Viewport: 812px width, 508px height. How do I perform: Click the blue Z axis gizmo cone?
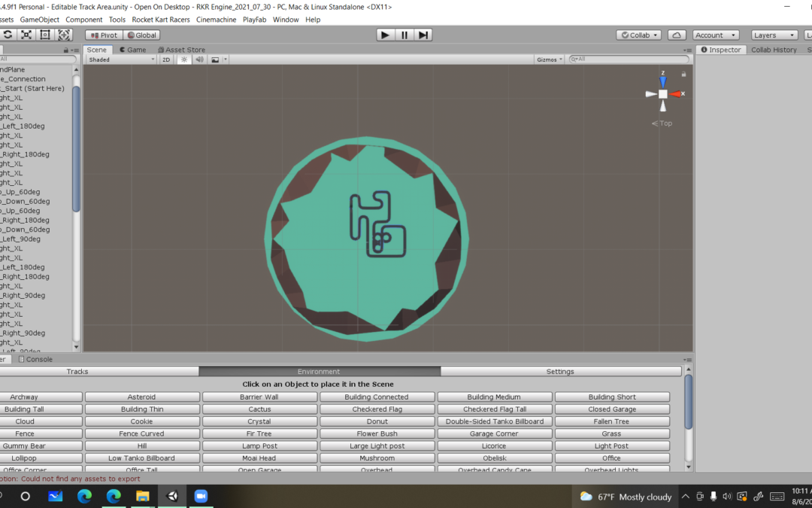[x=663, y=82]
